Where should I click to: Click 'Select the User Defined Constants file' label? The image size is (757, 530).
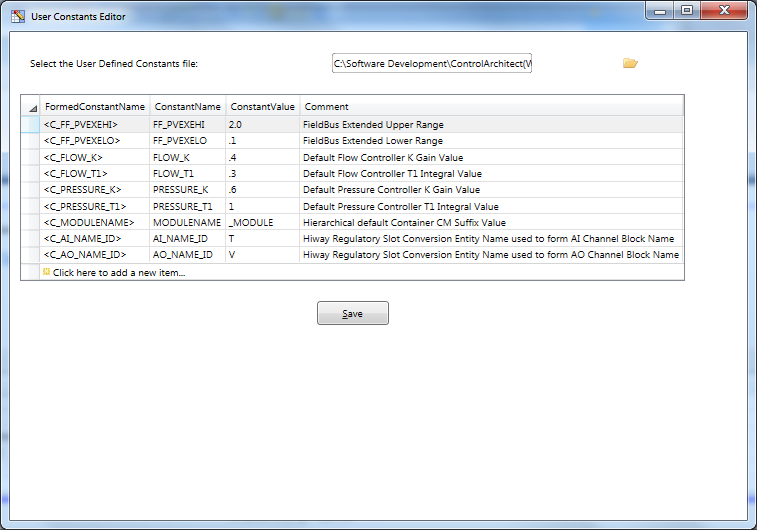[114, 64]
